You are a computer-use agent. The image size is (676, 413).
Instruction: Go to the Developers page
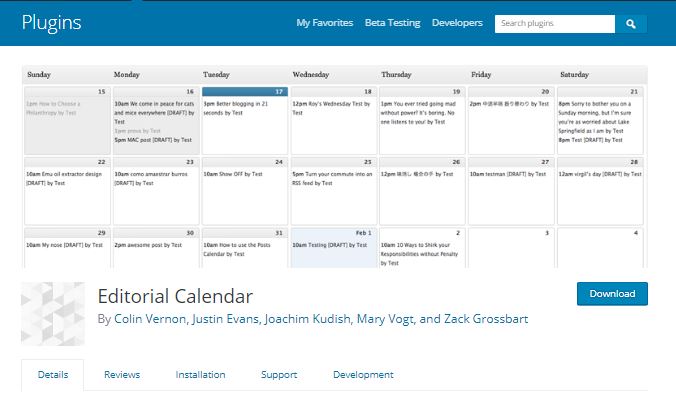457,23
